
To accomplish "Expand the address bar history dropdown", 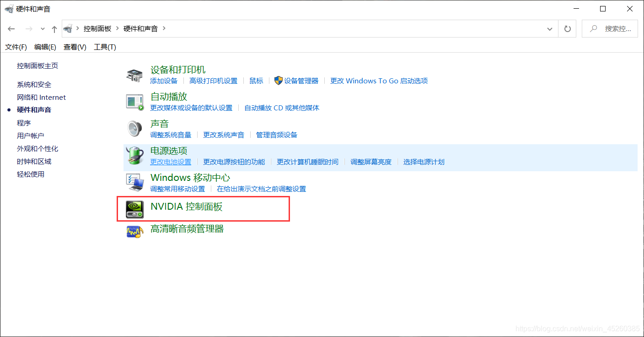I will [550, 29].
